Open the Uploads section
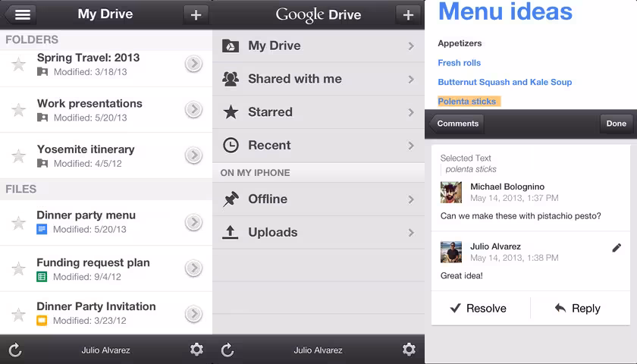 coord(318,232)
